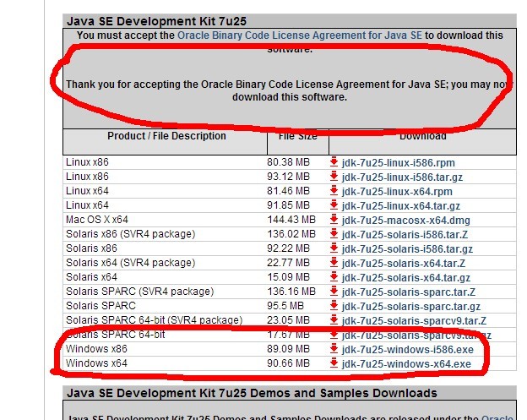The width and height of the screenshot is (527, 420).
Task: Download jdk-7u25-linux-x64.rpm file link
Action: [x=397, y=192]
